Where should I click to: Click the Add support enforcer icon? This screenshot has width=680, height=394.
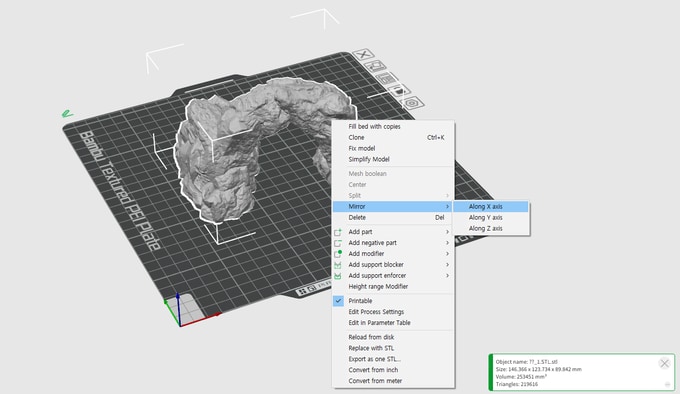pyautogui.click(x=338, y=276)
